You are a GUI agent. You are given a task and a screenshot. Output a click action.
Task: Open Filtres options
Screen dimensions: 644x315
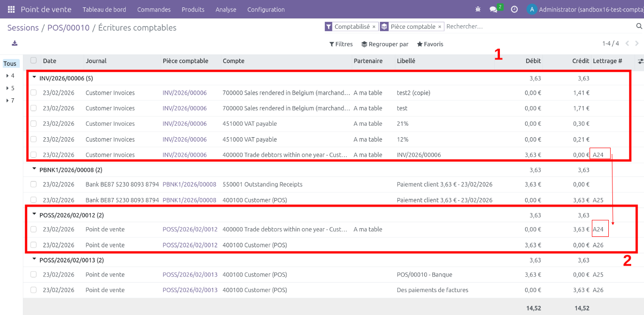[x=341, y=44]
